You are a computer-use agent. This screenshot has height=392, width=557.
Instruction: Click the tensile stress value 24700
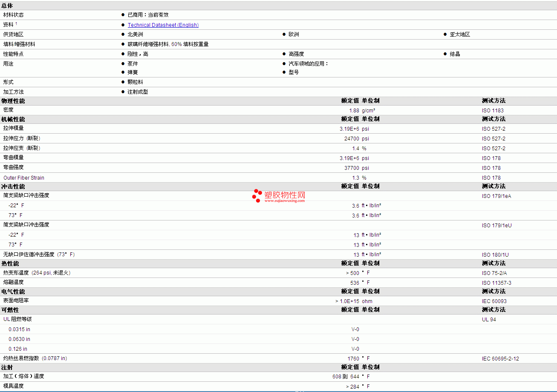point(352,139)
